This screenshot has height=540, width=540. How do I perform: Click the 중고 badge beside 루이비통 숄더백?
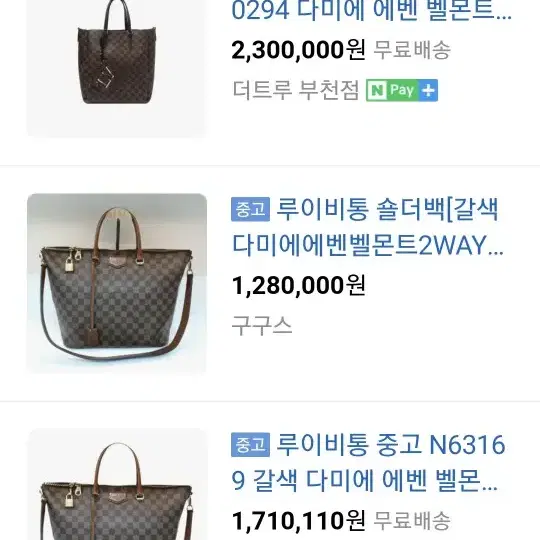click(x=250, y=209)
